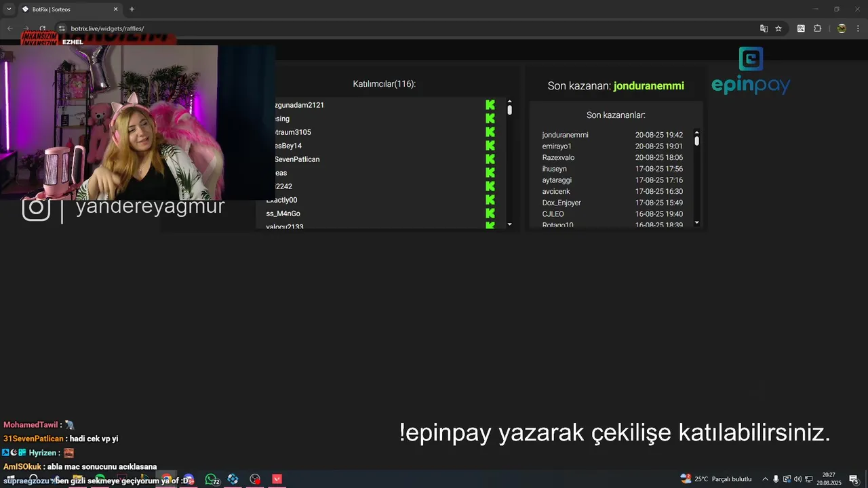Viewport: 868px width, 488px height.
Task: Open the 25°C Parçalı bulutlu weather widget
Action: (716, 479)
